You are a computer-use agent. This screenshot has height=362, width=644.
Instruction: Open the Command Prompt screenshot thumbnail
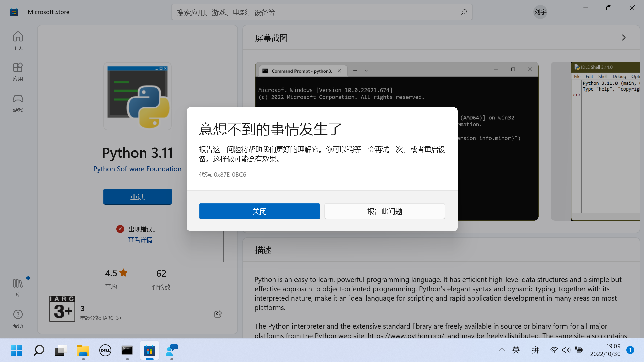(397, 141)
